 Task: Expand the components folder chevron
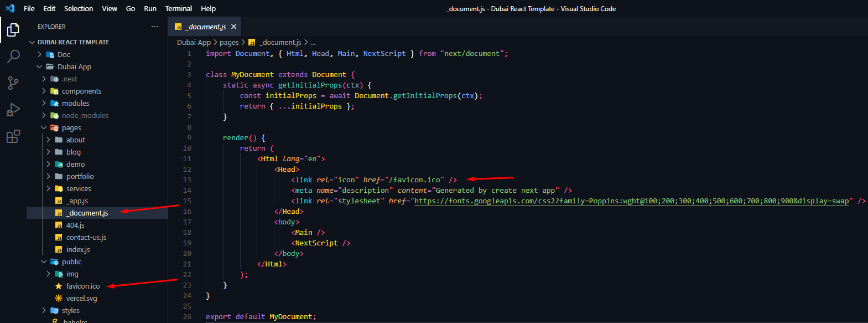coord(44,91)
